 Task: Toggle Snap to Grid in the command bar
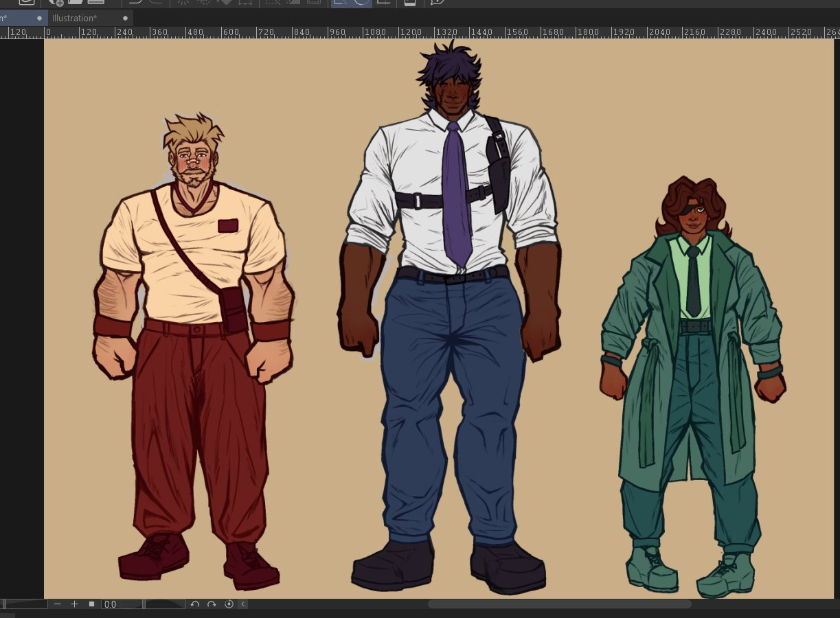pyautogui.click(x=384, y=2)
